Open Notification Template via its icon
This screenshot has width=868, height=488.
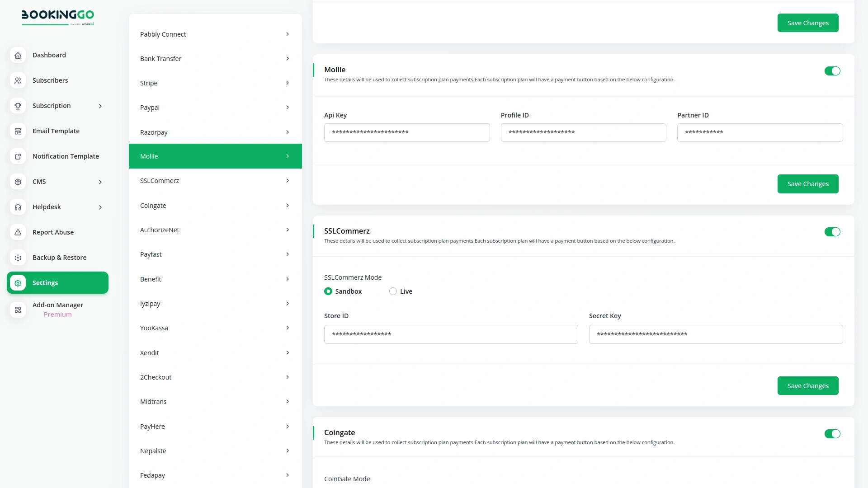pyautogui.click(x=18, y=156)
